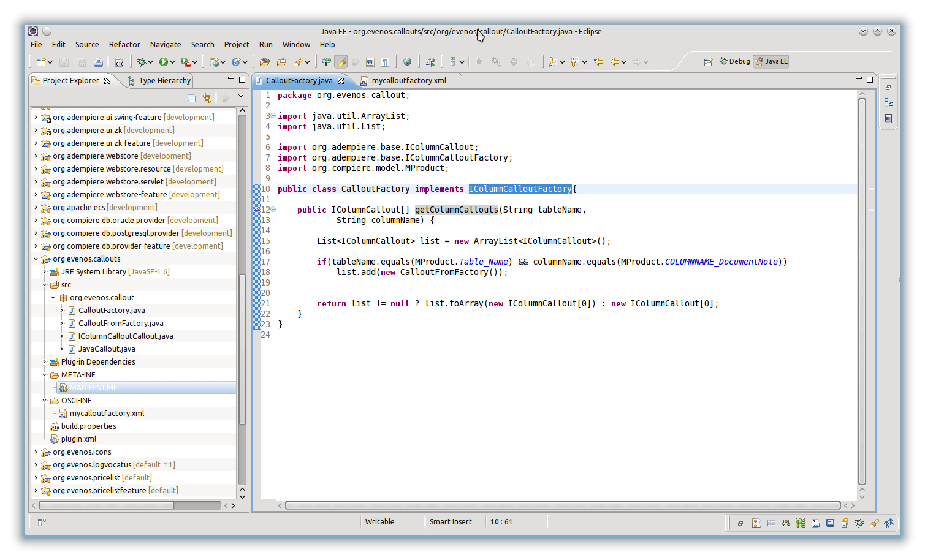
Task: Toggle Link with Editor in Project Explorer
Action: click(207, 98)
